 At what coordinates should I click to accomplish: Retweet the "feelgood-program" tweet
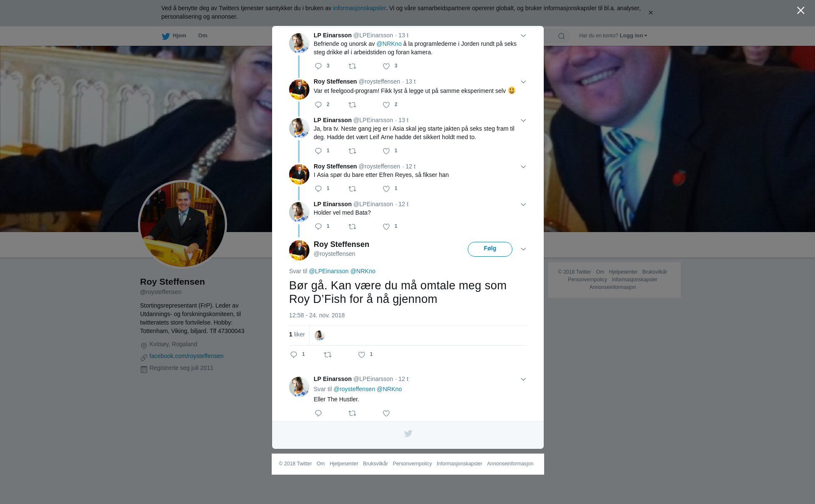[352, 105]
